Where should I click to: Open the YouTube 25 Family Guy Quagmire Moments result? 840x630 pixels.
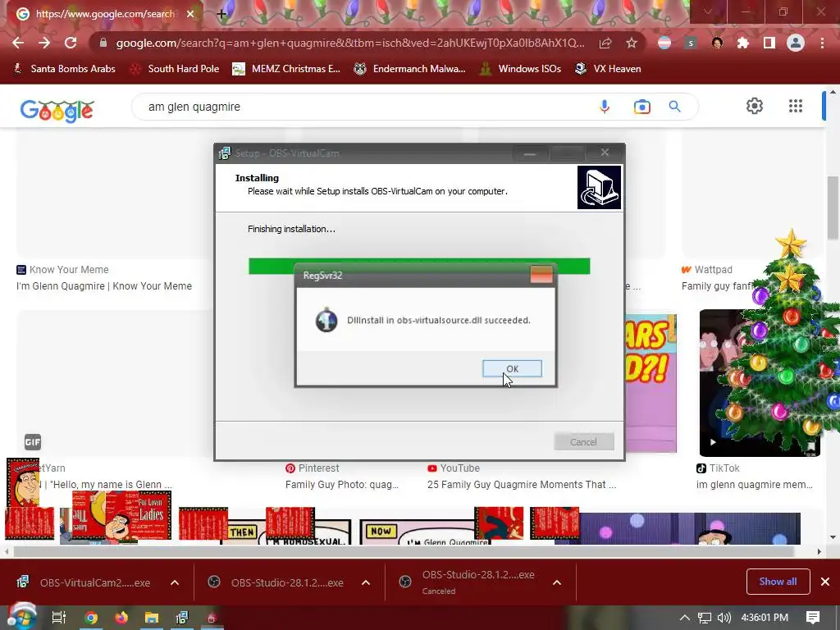pyautogui.click(x=521, y=484)
